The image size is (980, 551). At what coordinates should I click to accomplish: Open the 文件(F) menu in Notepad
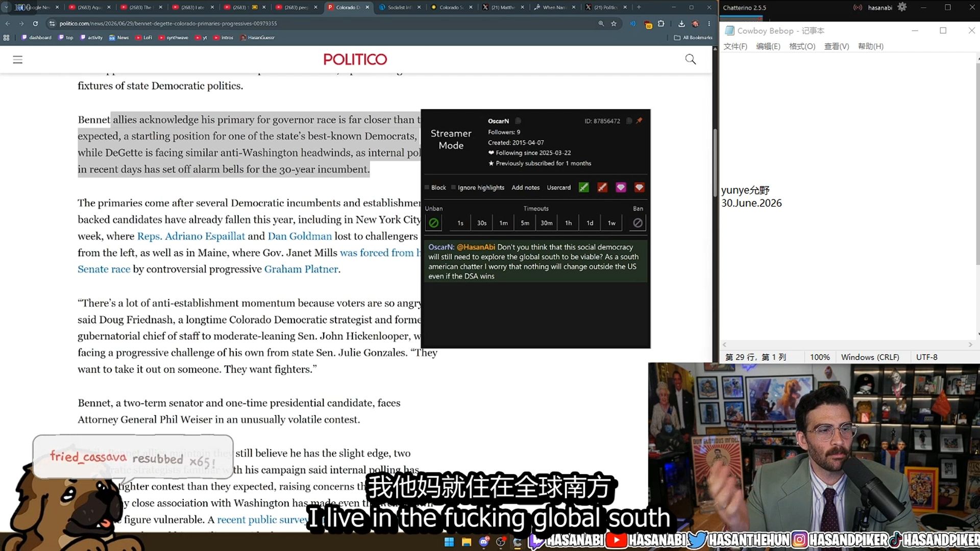tap(736, 46)
